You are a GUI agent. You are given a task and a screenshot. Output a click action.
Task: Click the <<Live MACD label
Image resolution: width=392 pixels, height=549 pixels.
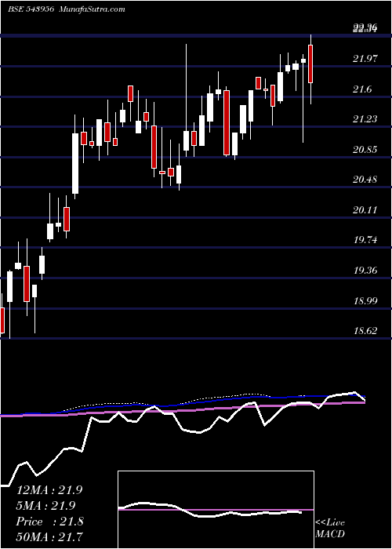[x=330, y=529]
